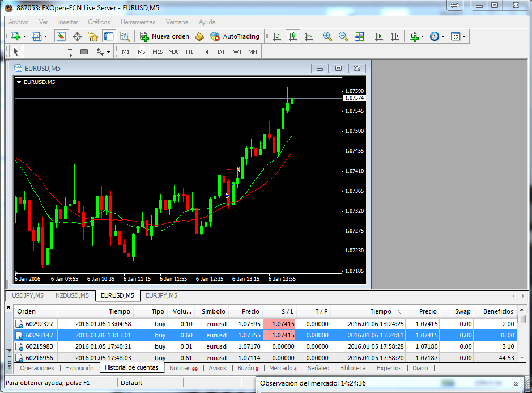Switch timeframe to M30

coord(173,52)
